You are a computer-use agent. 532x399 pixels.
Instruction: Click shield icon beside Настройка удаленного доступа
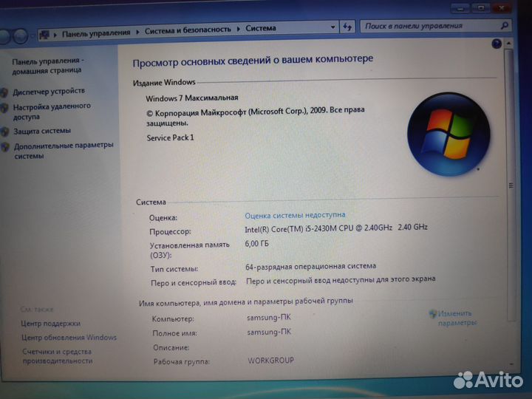[4, 108]
